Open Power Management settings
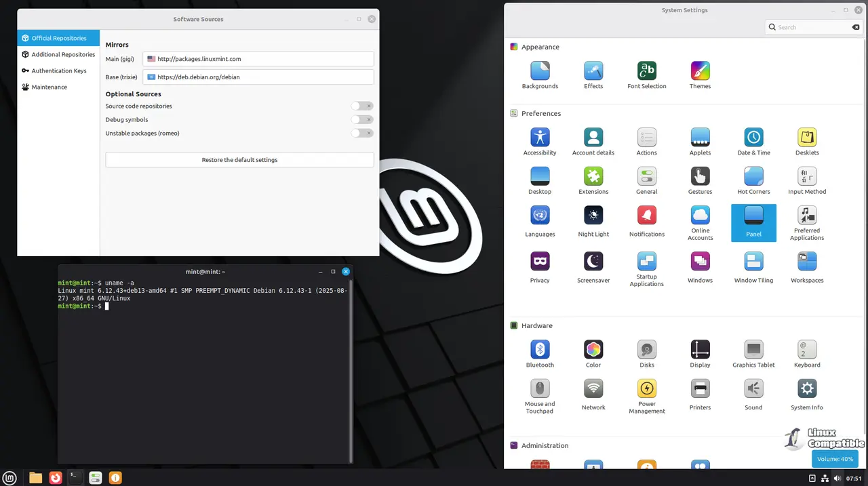 646,389
